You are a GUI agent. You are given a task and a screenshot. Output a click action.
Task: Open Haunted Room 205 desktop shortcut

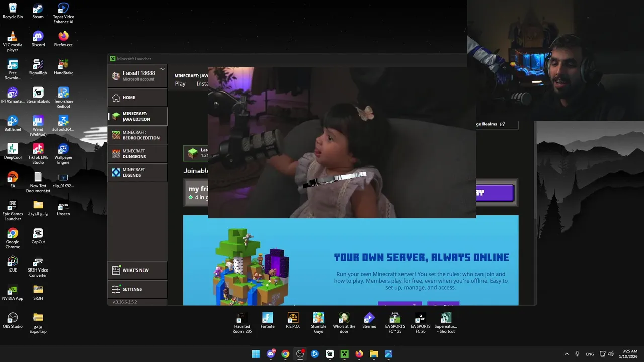click(242, 323)
